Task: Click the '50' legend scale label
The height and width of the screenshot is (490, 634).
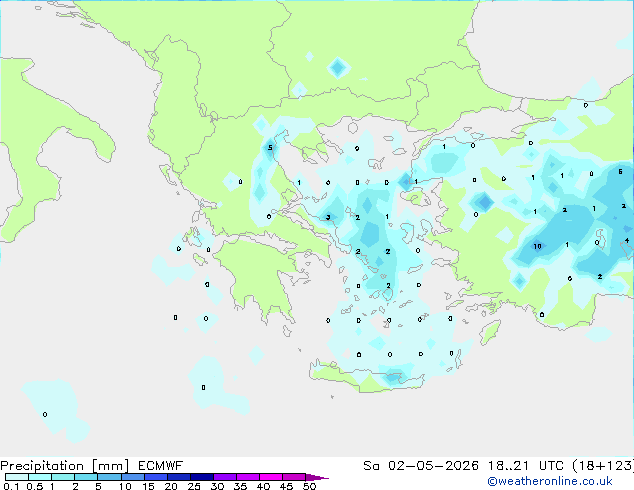Action: 309,486
